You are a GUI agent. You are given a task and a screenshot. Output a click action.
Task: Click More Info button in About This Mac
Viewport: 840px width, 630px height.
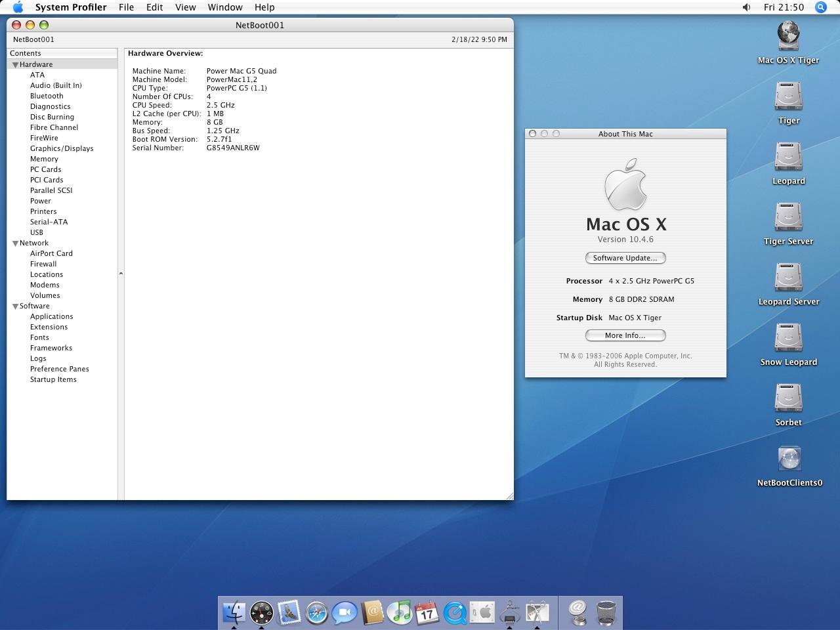point(625,335)
